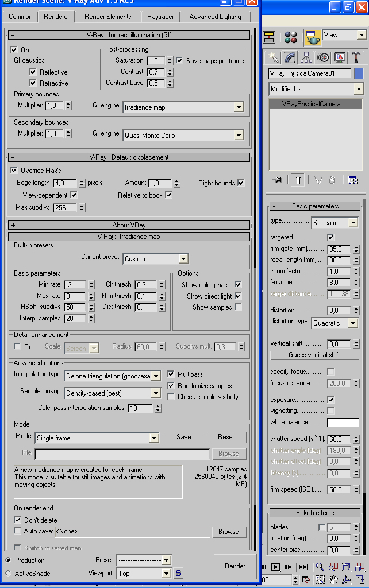Go to End frame control

click(303, 567)
